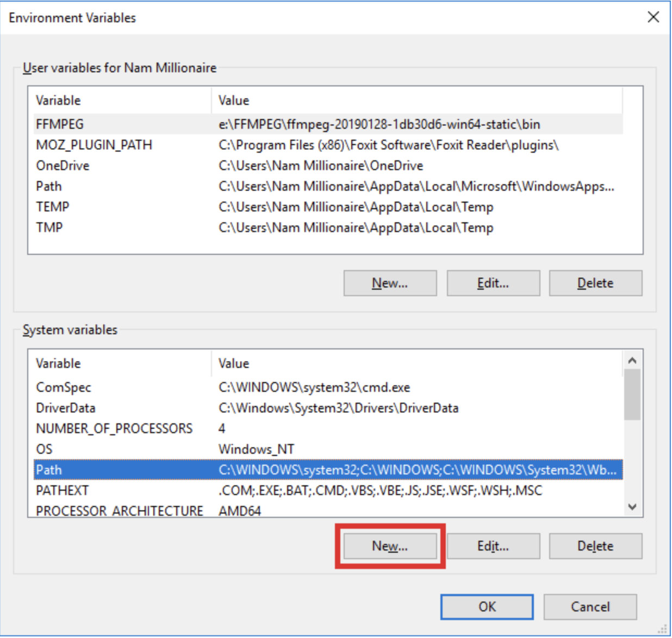
Task: Select ComSpec system variable
Action: pyautogui.click(x=328, y=387)
